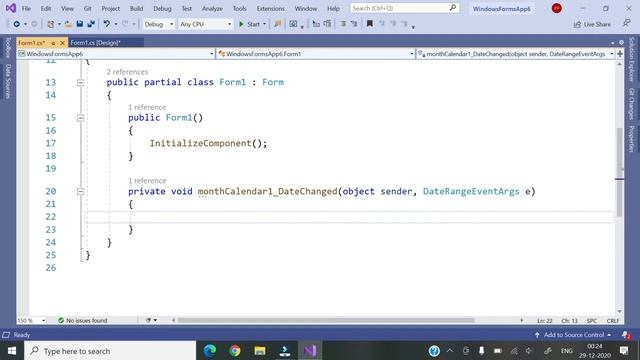
Task: Pin the Form1.cs* tab
Action: (x=53, y=43)
